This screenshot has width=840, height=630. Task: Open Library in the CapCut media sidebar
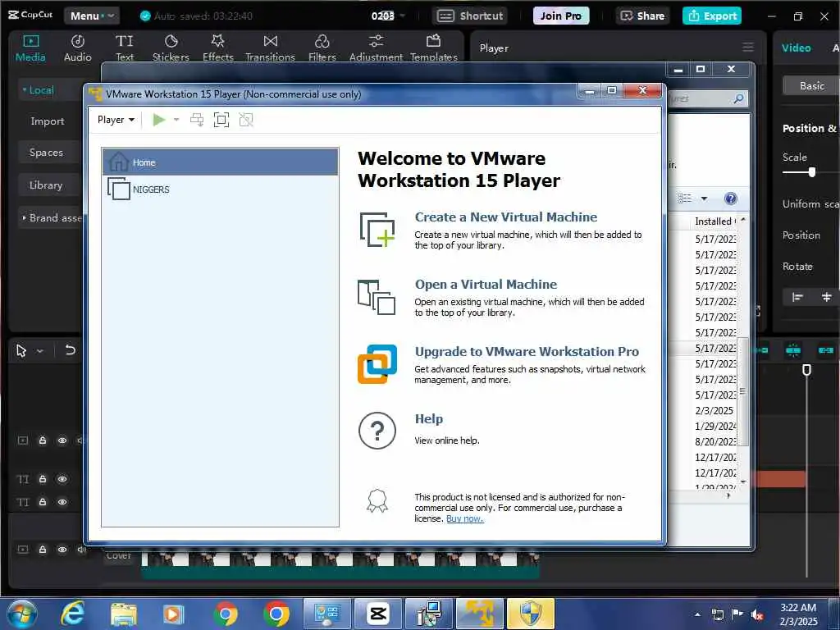tap(46, 185)
